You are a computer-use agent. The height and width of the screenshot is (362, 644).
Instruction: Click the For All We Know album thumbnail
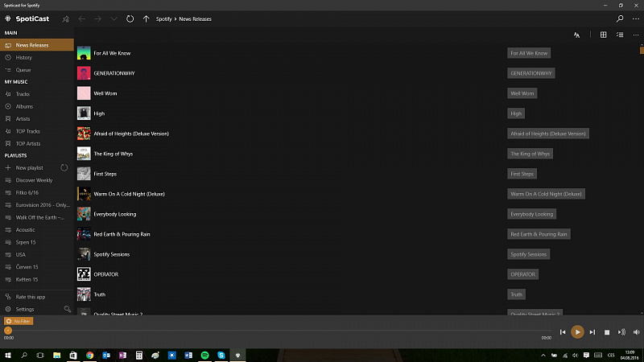[84, 53]
